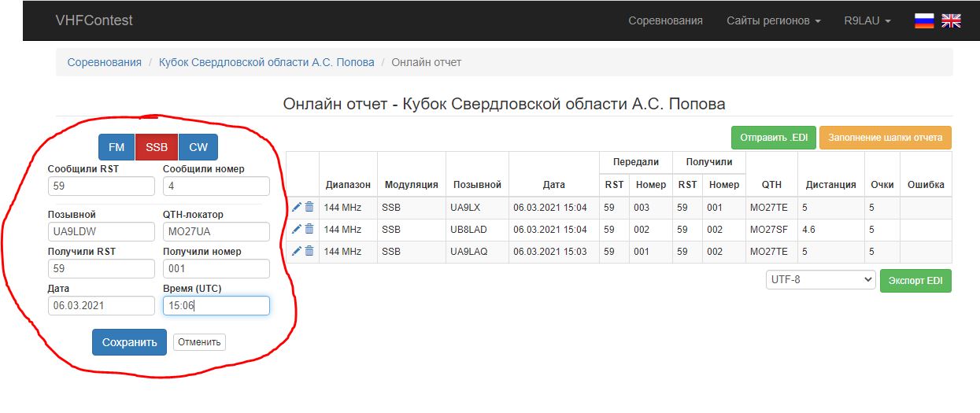Select FM modulation mode

click(116, 147)
